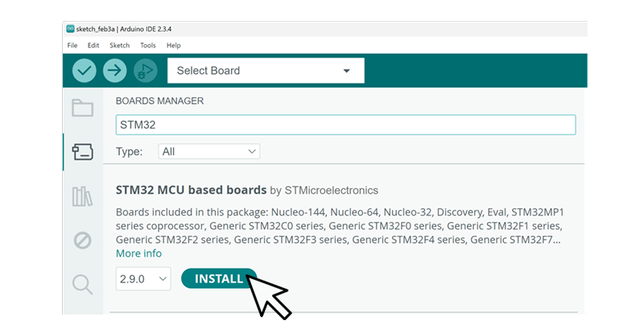
Task: Expand the Type filter set to All
Action: coord(209,151)
